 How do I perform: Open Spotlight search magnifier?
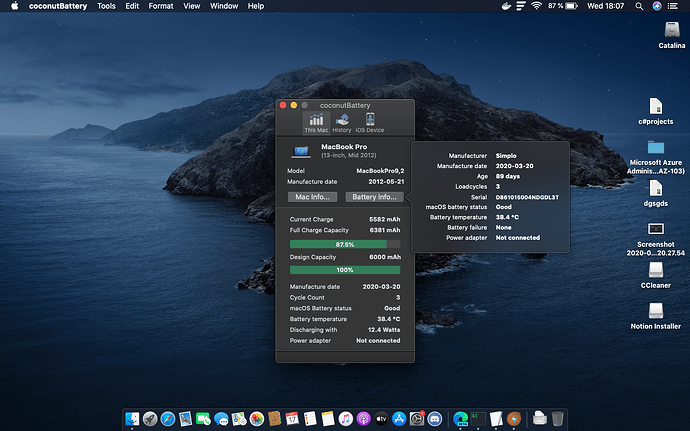tap(639, 6)
